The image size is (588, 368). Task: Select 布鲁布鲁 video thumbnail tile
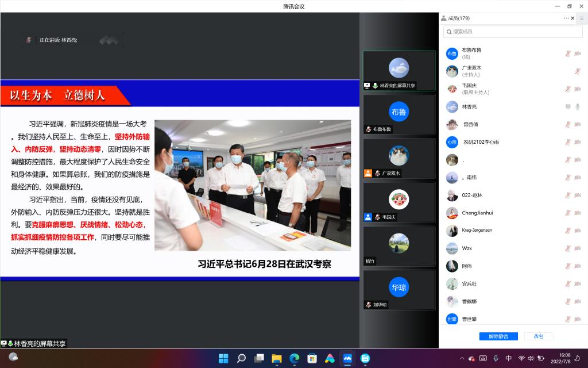(399, 114)
